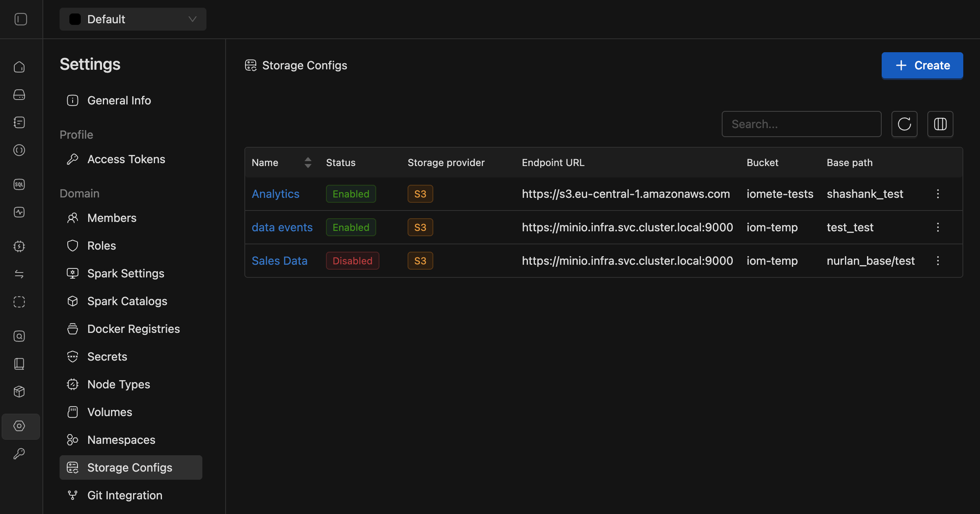Click the S3 provider tag in Analytics row
The width and height of the screenshot is (980, 514).
click(x=420, y=194)
